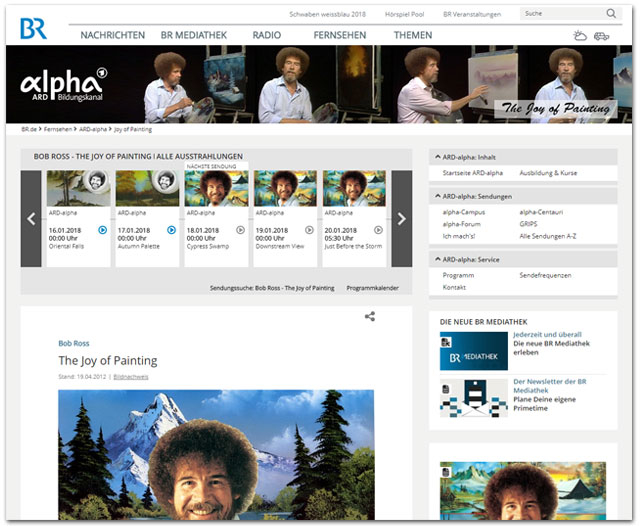Click the newsletter envelope teaser image

click(473, 398)
